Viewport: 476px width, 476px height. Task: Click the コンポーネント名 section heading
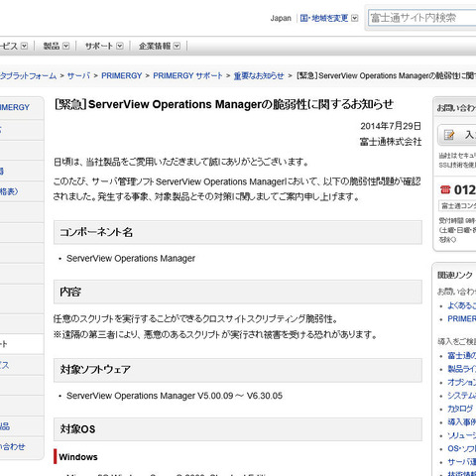pos(96,232)
